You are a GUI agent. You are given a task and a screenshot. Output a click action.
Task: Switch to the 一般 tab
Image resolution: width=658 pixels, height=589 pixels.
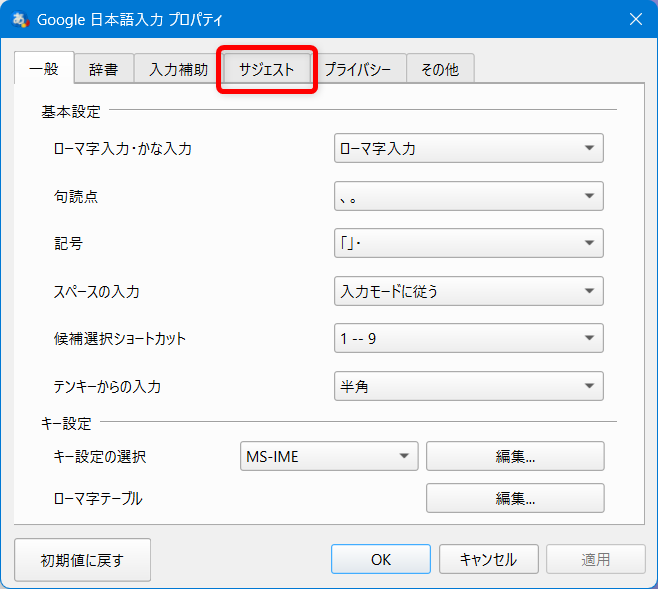tap(44, 68)
